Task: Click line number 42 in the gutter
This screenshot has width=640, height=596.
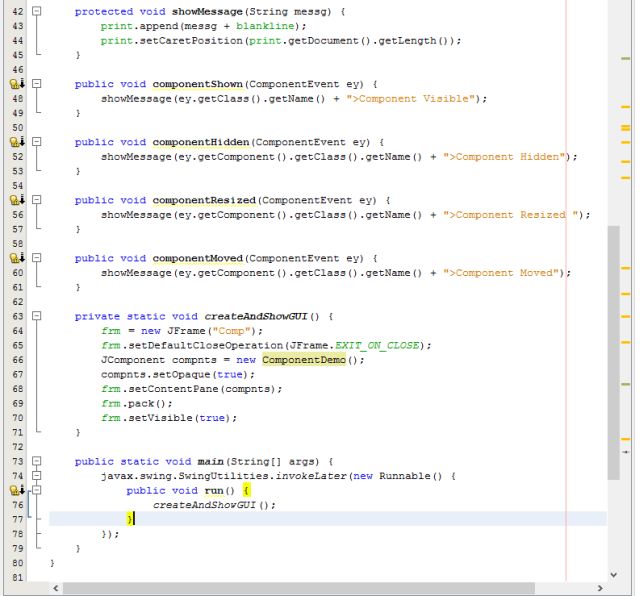Action: (x=18, y=11)
